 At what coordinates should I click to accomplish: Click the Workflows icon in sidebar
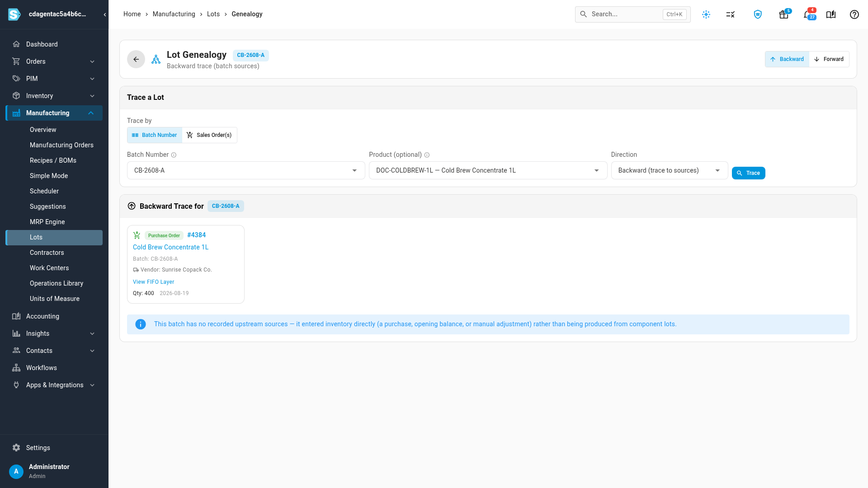click(16, 368)
